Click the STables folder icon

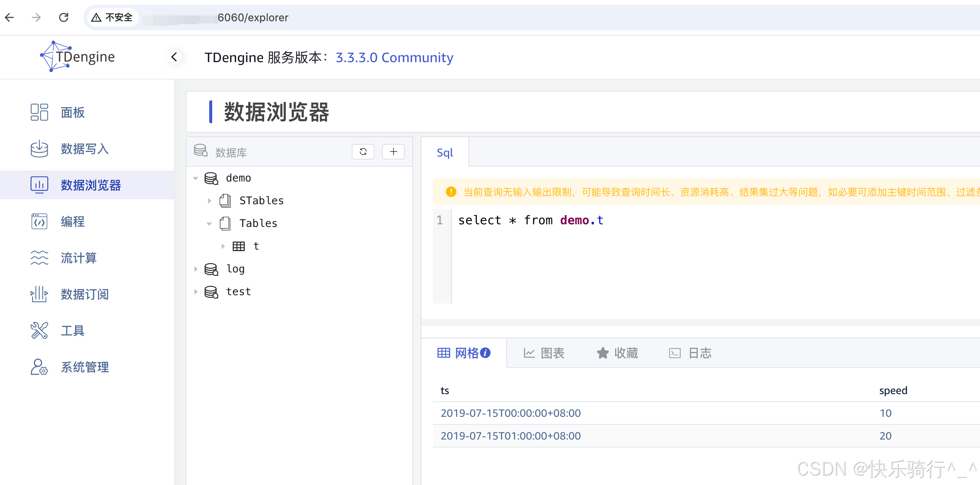[225, 200]
